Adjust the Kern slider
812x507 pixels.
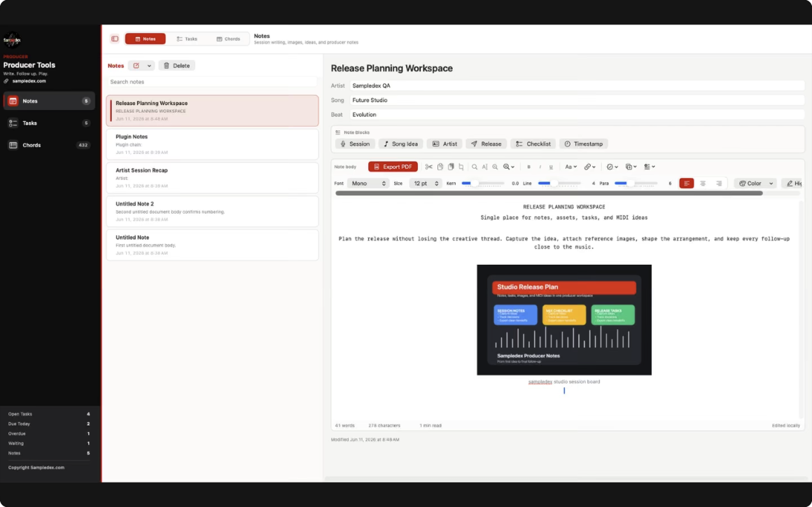tap(482, 183)
